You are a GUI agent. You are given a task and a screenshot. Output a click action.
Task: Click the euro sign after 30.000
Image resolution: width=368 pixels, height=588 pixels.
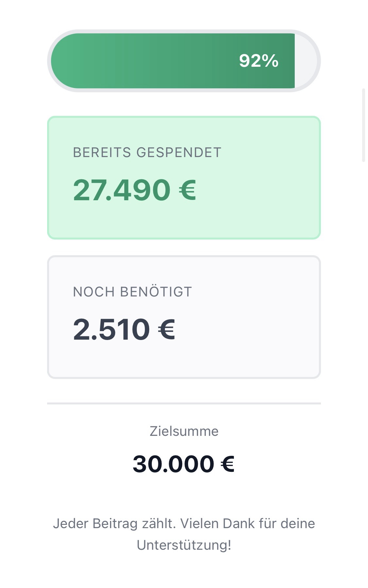[227, 464]
